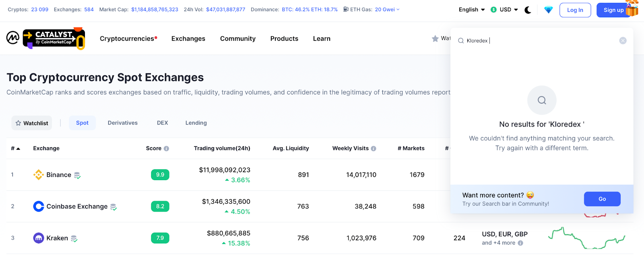
Task: Click the Cryptos 23 099 count link
Action: click(x=40, y=10)
